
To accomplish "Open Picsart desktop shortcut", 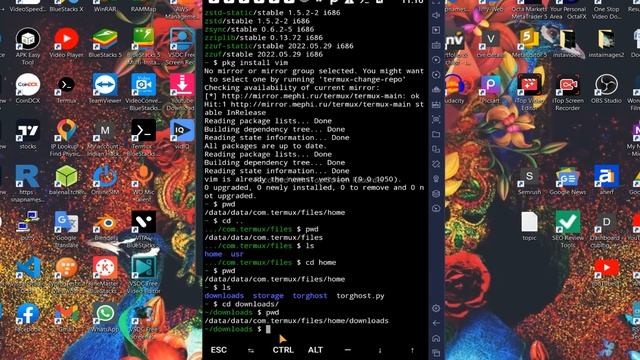I will (491, 88).
